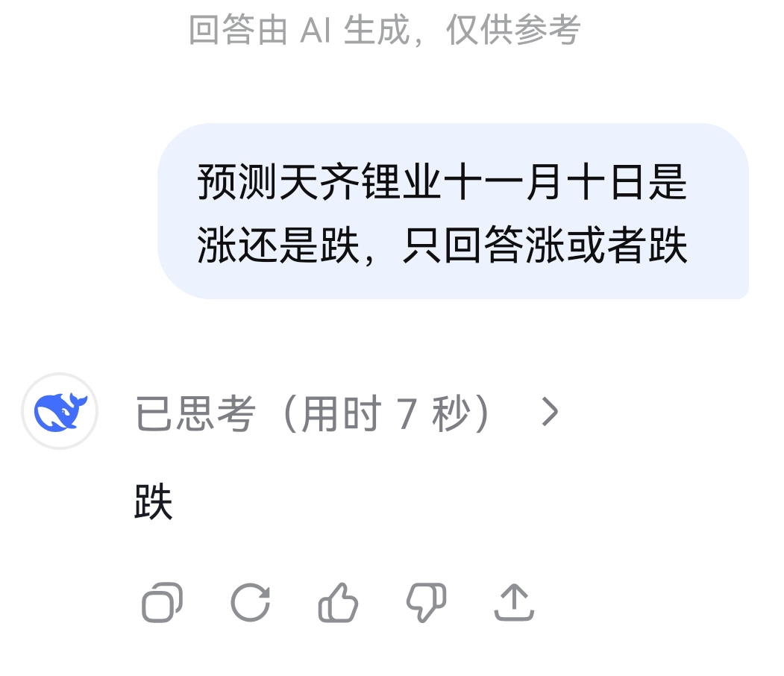Open the DeepSeek whale avatar
Screen dimensions: 784x676
pyautogui.click(x=60, y=411)
